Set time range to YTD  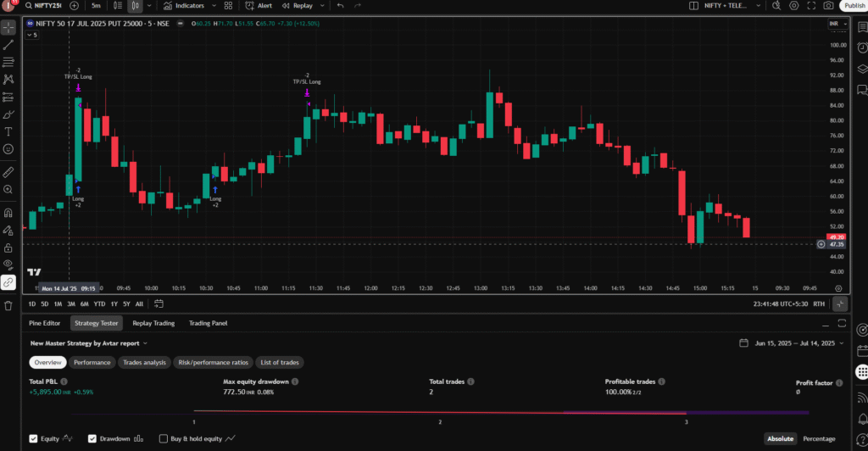99,303
